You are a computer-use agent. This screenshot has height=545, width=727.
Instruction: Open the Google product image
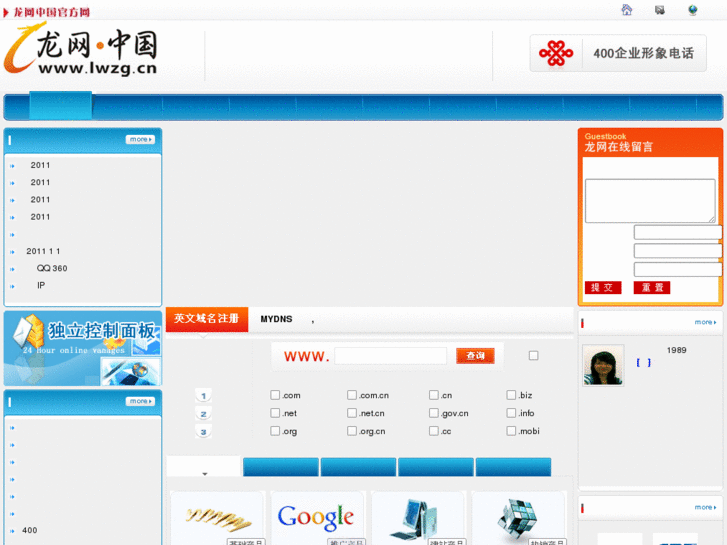(316, 517)
